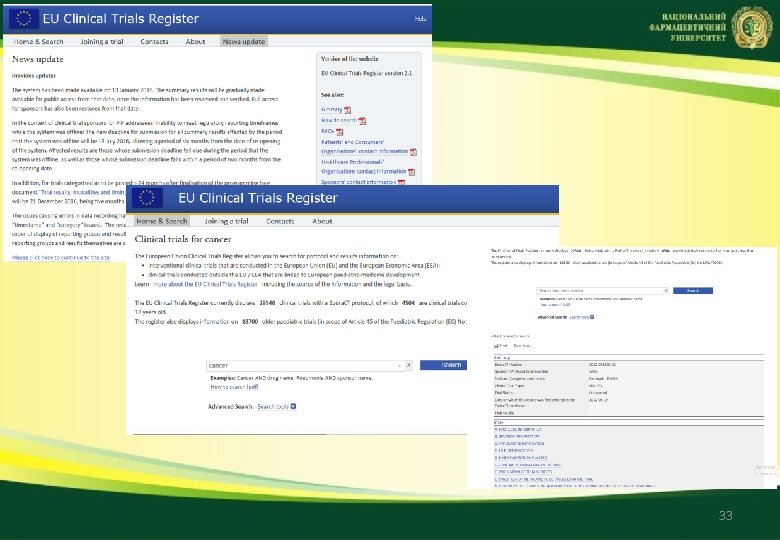Open PDF icon beside Glossary link
780x540 pixels.
(347, 110)
